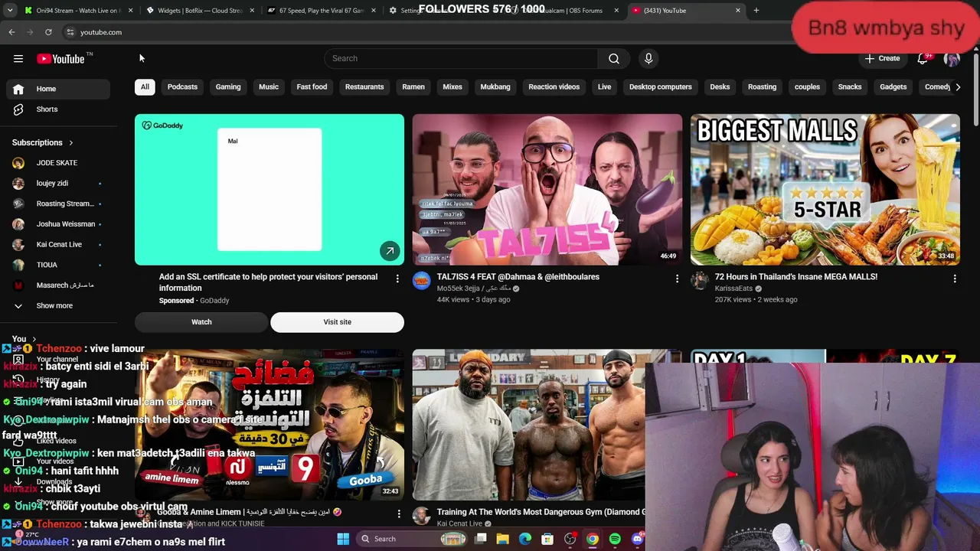This screenshot has height=551, width=980.
Task: Switch to the Oni94 Stream browser tab
Action: pyautogui.click(x=77, y=11)
